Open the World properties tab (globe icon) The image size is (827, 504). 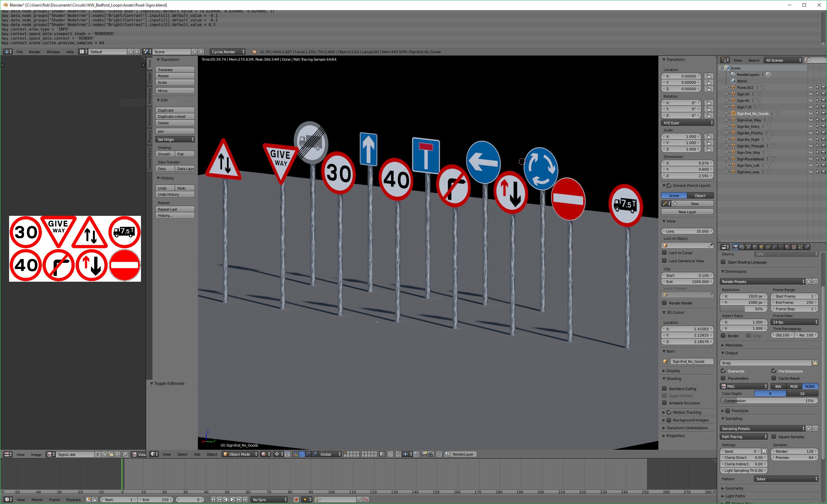click(x=755, y=247)
